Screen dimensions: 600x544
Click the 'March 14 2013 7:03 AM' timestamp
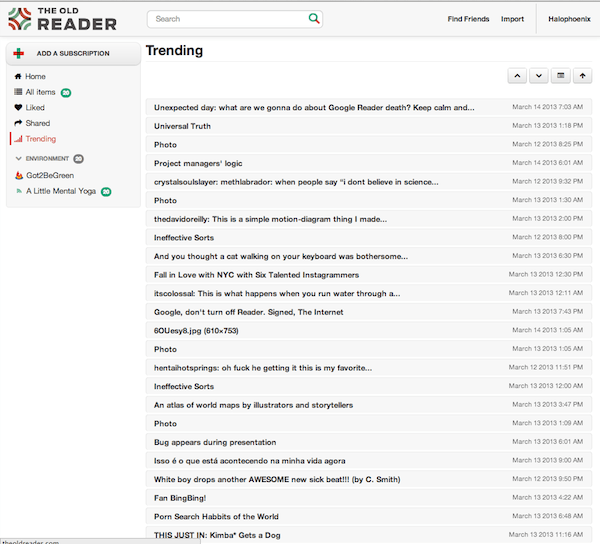coord(548,107)
